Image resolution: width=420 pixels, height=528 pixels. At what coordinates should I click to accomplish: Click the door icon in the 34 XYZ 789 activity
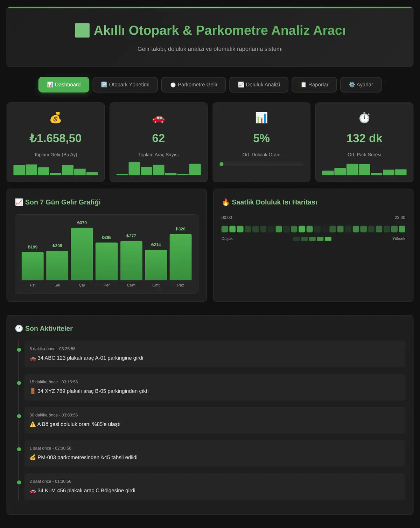click(x=33, y=391)
